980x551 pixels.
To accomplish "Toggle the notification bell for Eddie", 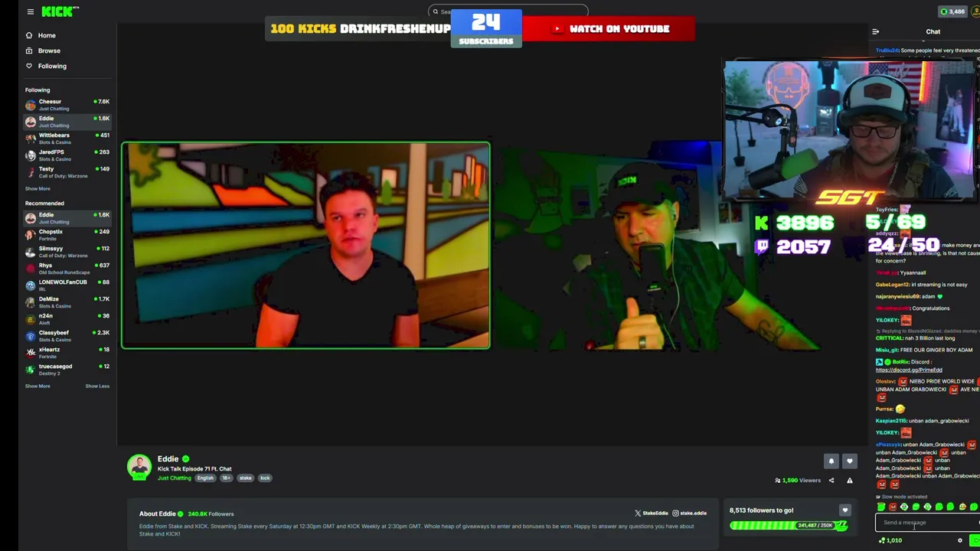I will 831,461.
